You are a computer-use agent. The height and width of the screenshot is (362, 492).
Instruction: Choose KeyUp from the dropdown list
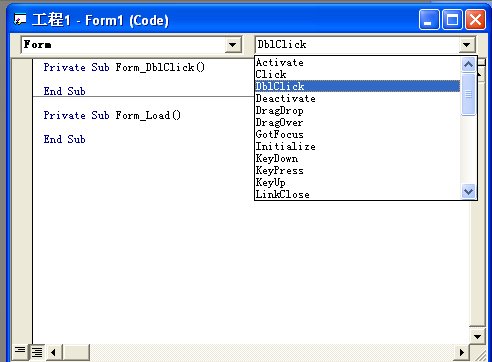coord(357,182)
